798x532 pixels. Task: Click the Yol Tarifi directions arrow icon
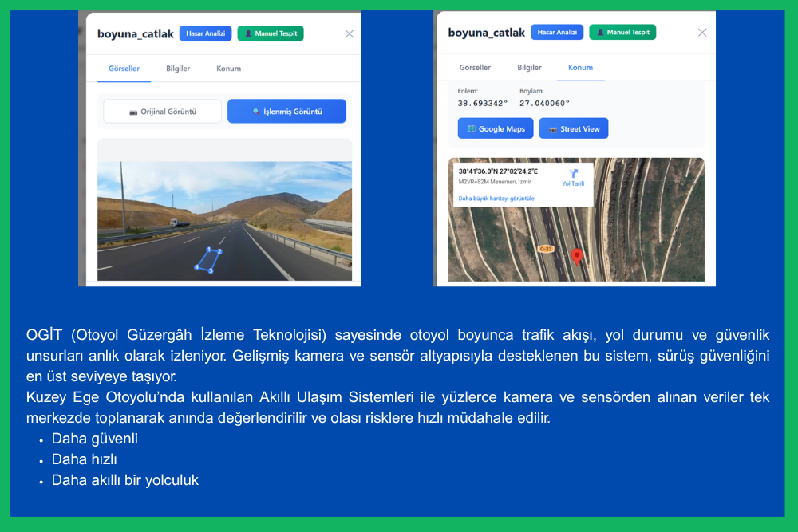tap(573, 173)
